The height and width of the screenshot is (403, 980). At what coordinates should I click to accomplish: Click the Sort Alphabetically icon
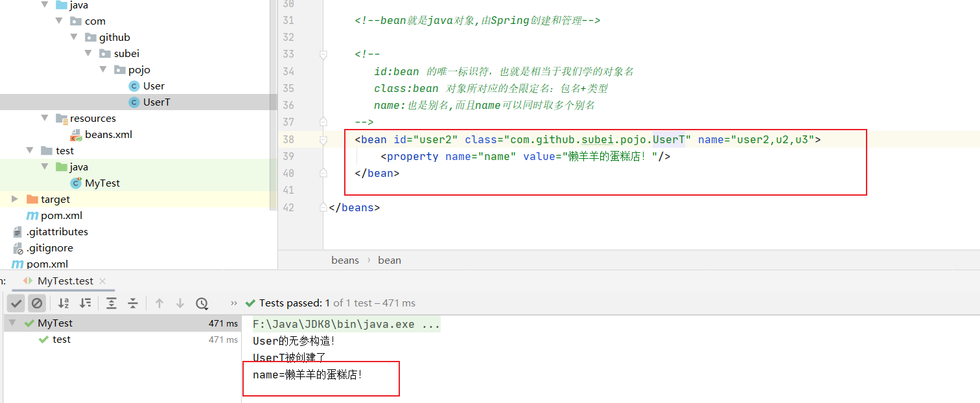point(64,303)
